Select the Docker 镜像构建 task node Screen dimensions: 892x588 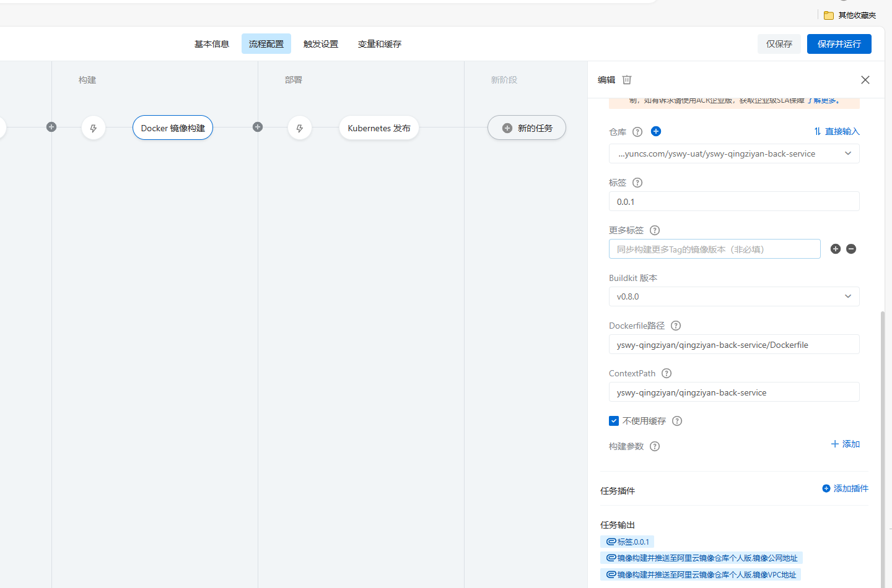(173, 128)
